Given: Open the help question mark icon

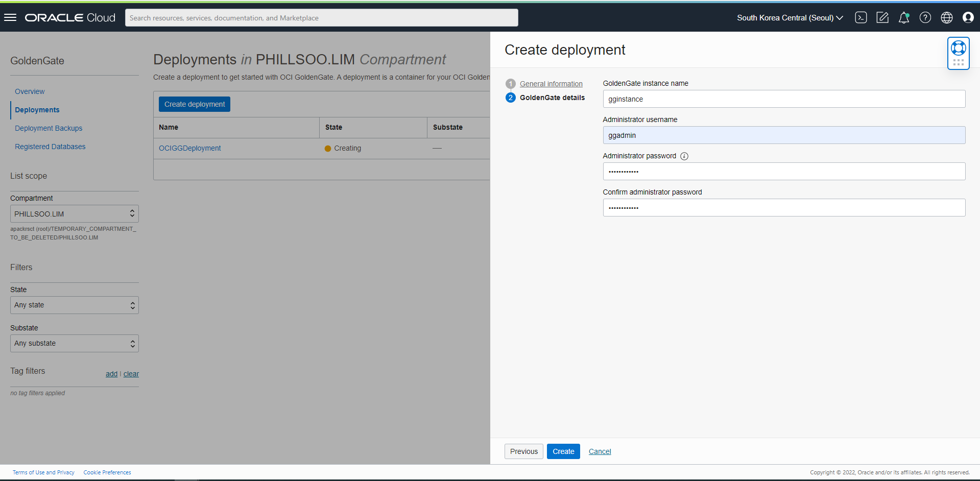Looking at the screenshot, I should click(925, 17).
